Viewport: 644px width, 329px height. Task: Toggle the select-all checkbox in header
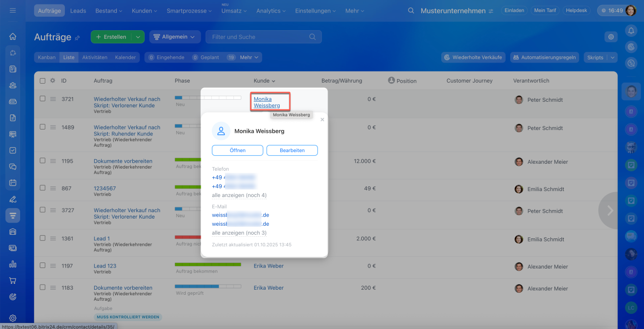[42, 81]
